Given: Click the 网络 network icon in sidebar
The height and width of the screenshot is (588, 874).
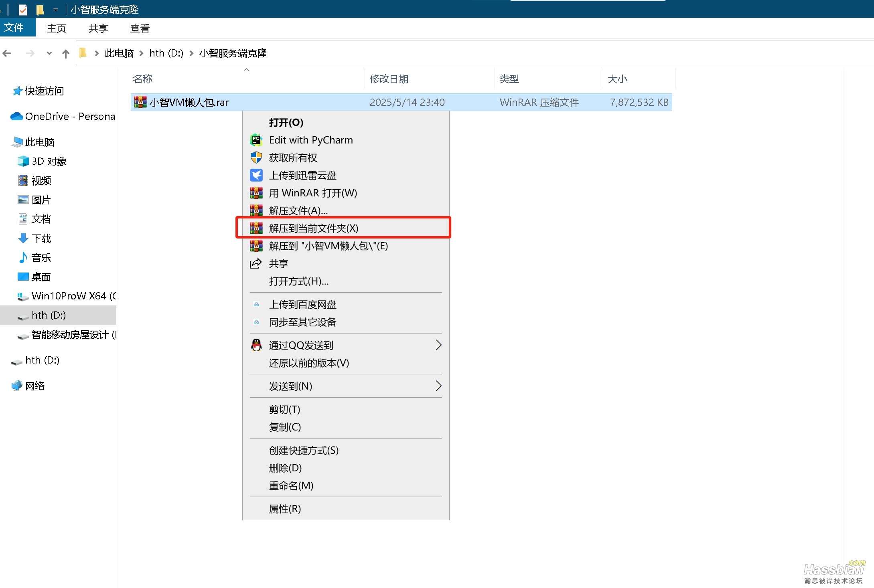Looking at the screenshot, I should coord(17,386).
